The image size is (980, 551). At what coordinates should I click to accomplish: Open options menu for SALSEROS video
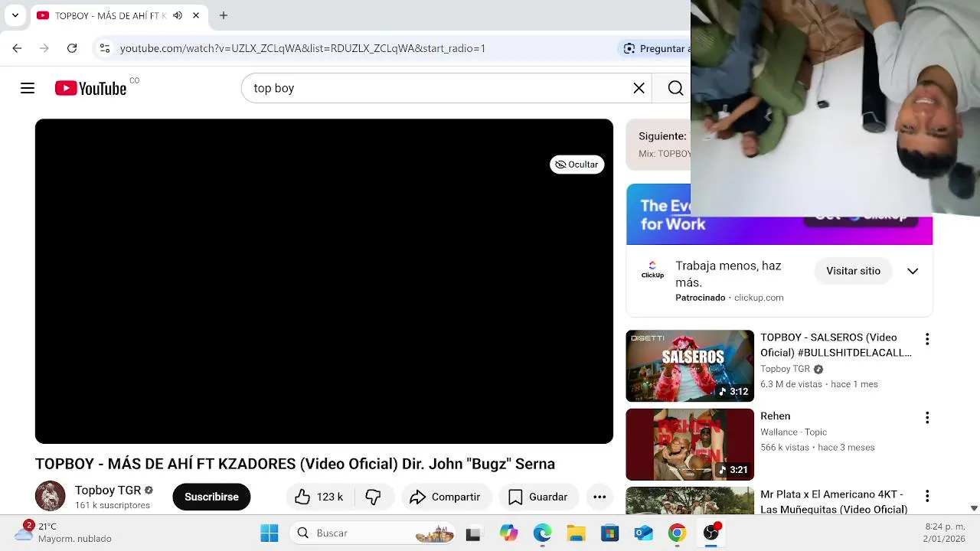point(927,339)
